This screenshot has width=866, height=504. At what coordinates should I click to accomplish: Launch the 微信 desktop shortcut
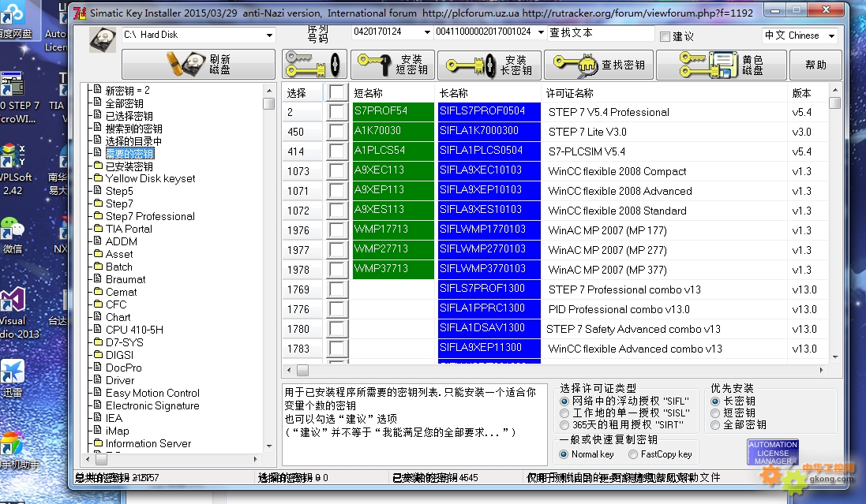(13, 236)
